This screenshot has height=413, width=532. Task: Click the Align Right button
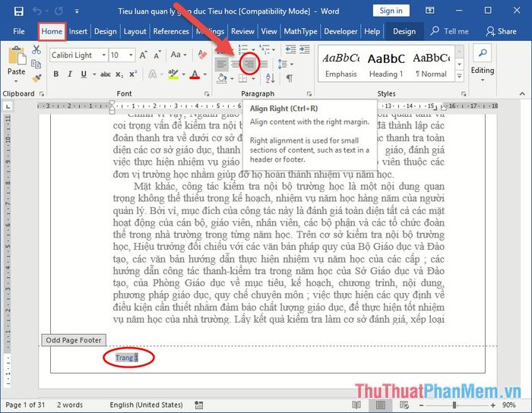[x=250, y=64]
